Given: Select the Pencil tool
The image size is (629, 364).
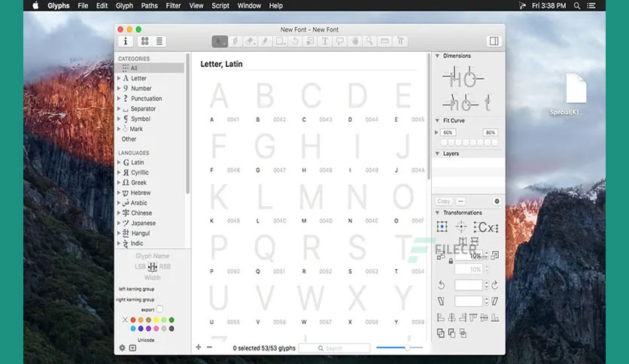Looking at the screenshot, I should (x=265, y=41).
